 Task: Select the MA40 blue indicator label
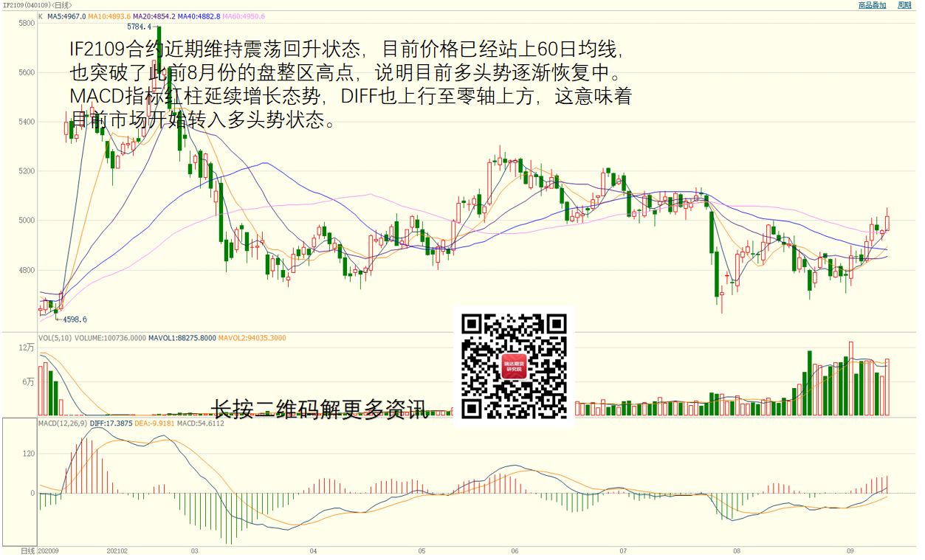point(199,16)
